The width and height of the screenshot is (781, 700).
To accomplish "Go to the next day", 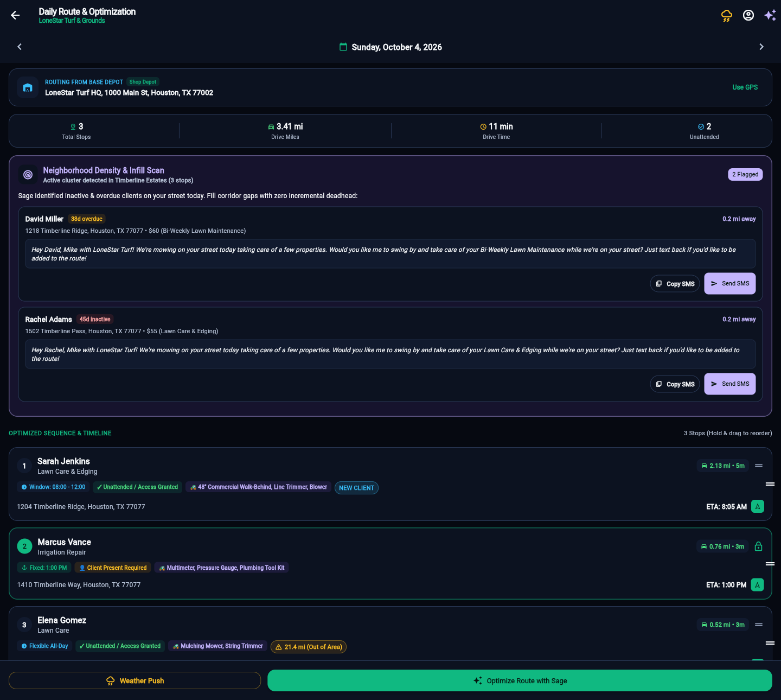I will pos(761,47).
